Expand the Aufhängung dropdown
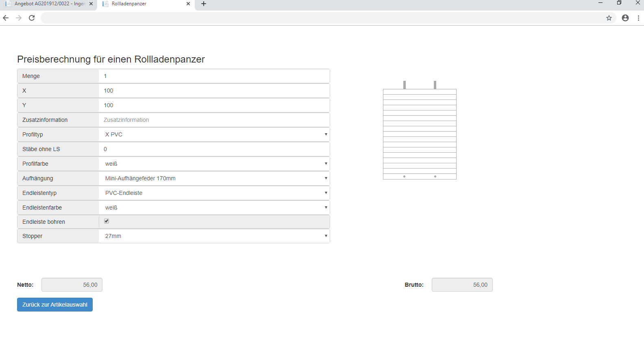The width and height of the screenshot is (644, 359). tap(214, 178)
